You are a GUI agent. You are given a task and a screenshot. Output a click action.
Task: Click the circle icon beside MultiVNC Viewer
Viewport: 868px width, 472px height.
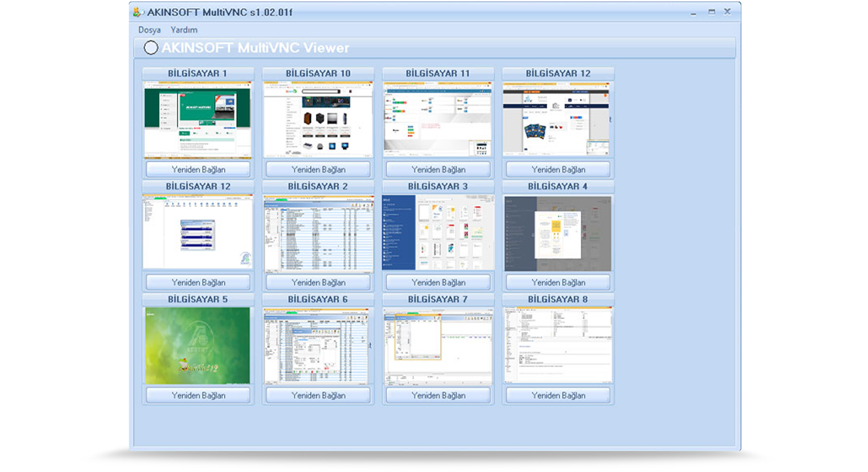point(151,48)
